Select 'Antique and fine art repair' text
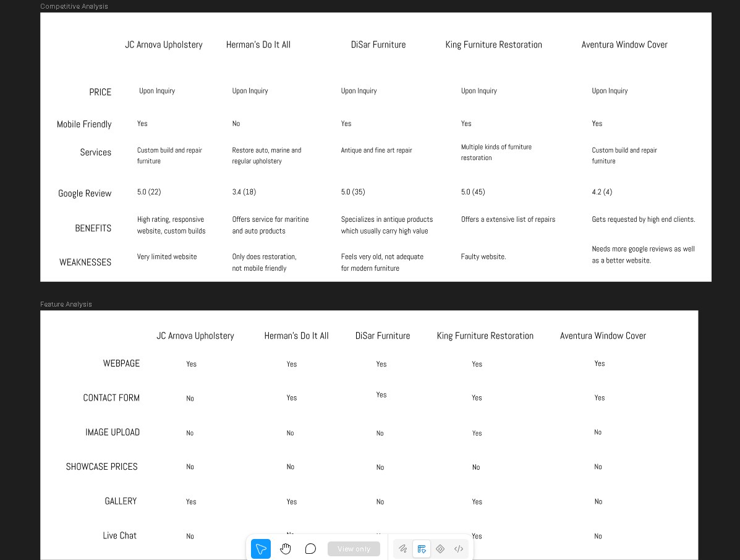740x560 pixels. [x=376, y=150]
